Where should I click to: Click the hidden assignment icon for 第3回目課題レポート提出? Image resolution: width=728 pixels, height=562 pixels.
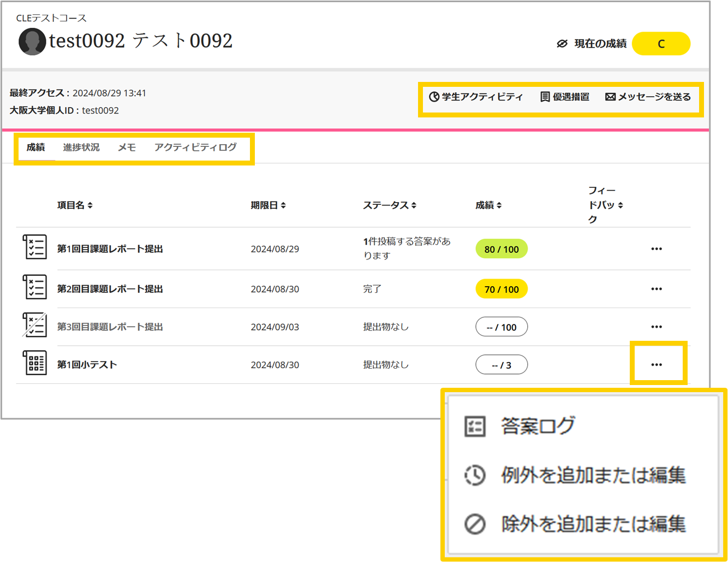click(x=35, y=325)
